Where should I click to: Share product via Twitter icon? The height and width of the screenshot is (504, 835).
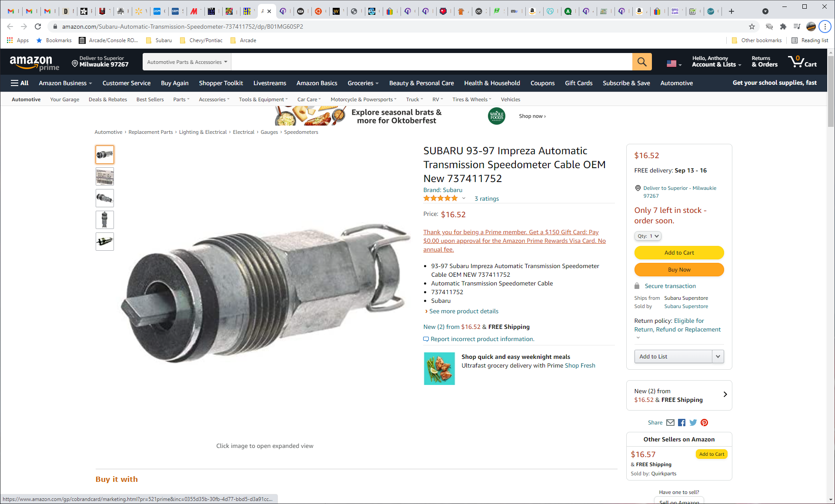pos(693,422)
